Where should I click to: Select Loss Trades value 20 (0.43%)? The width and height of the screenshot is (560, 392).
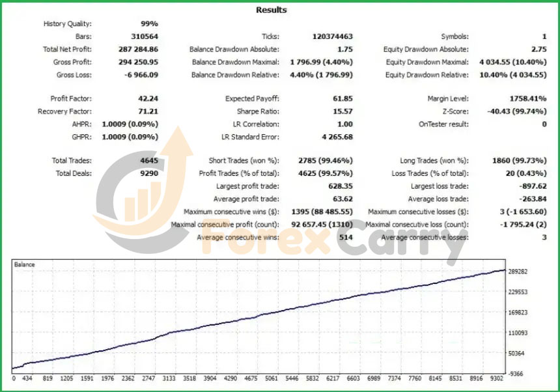(526, 173)
